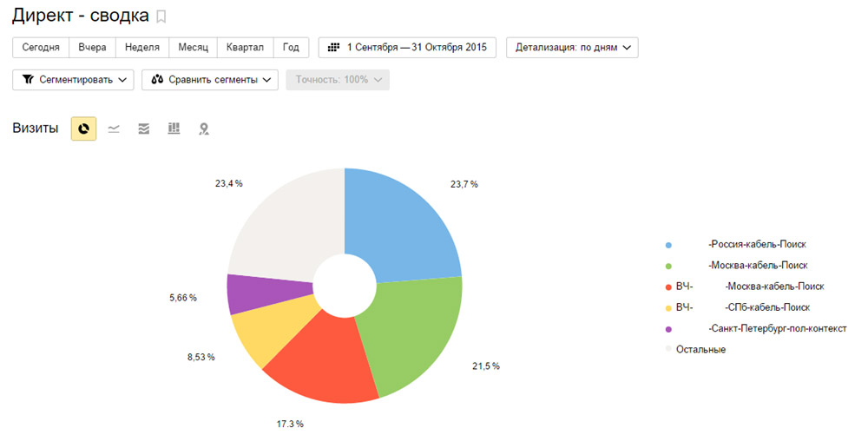The image size is (868, 435).
Task: Open the map view icon
Action: [x=203, y=129]
